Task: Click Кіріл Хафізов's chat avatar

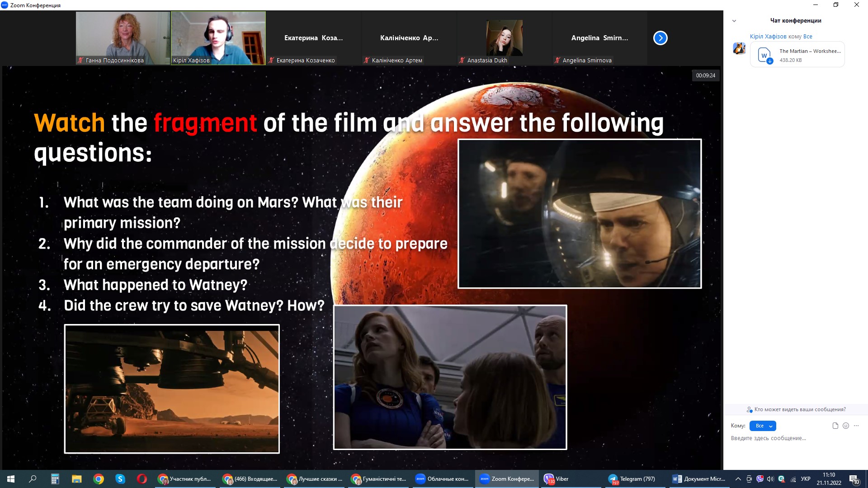Action: click(739, 48)
